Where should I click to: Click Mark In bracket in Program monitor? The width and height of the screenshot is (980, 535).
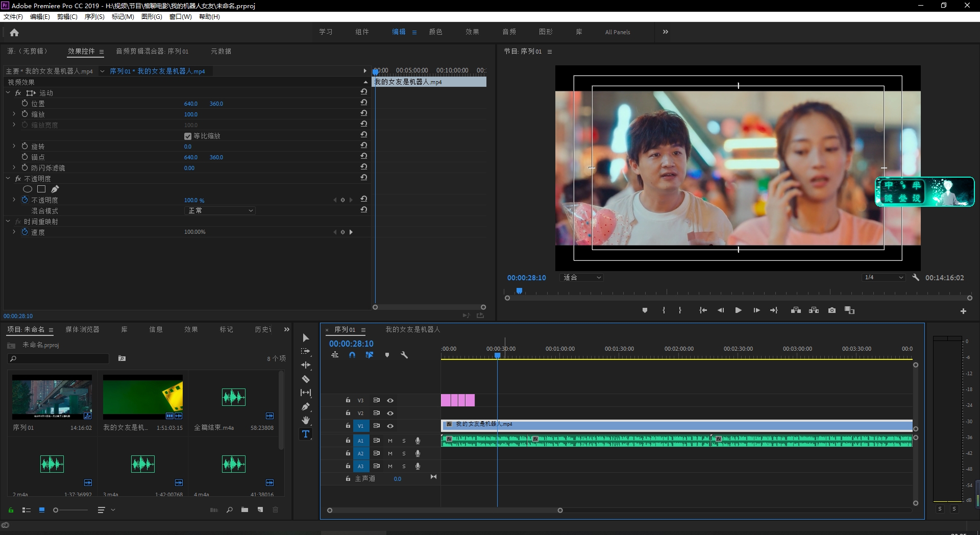664,310
